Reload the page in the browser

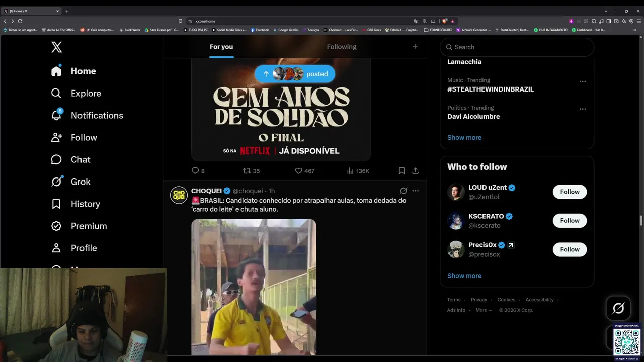coord(20,21)
